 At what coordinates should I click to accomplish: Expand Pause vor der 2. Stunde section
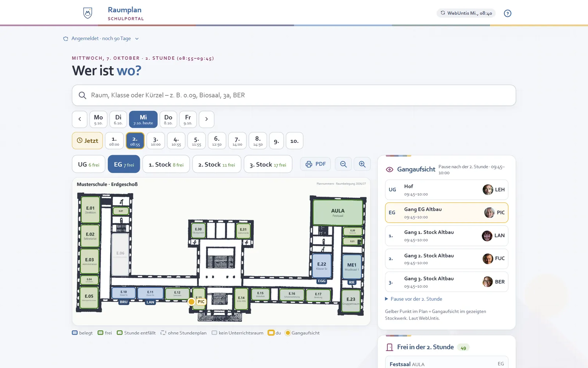(414, 299)
